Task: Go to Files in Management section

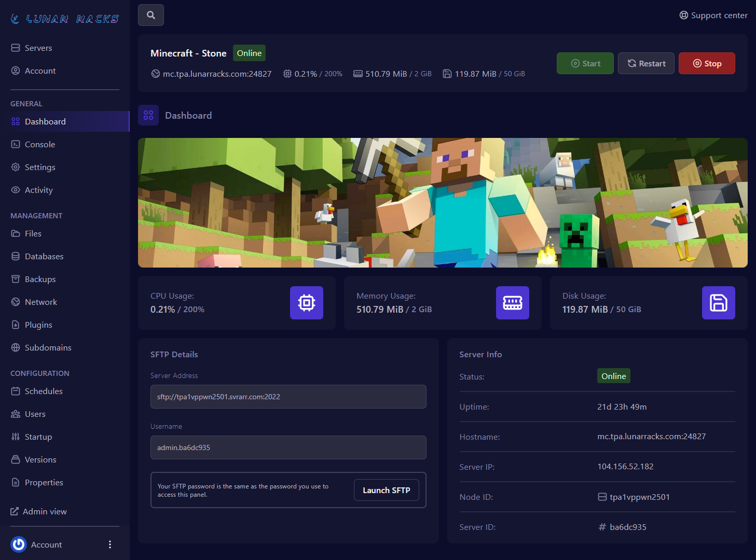Action: [33, 233]
